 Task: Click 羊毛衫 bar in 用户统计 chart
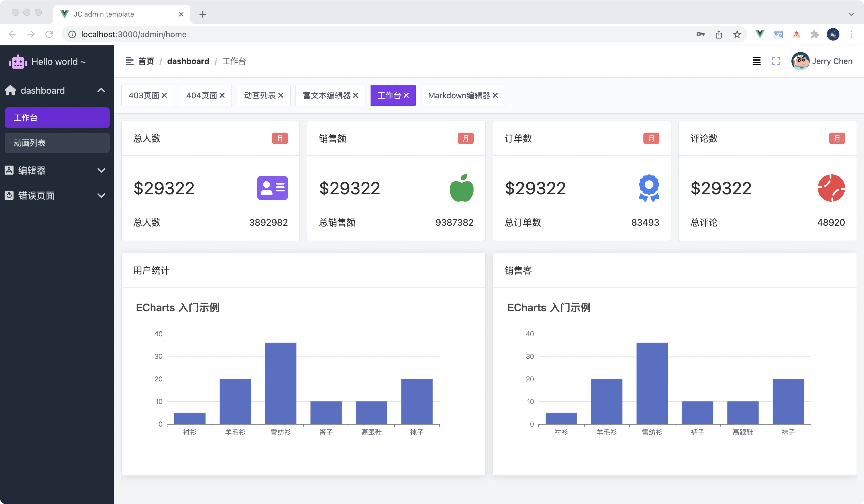click(235, 401)
